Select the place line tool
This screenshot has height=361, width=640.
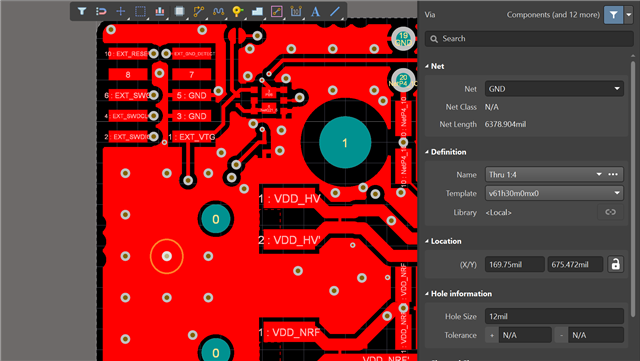(335, 11)
